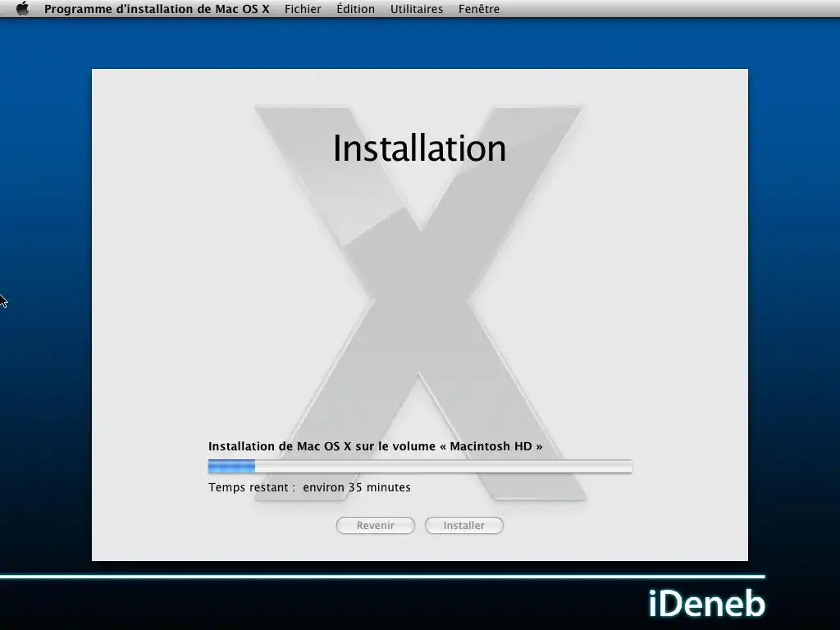Click the large Installation heading
840x630 pixels.
tap(419, 148)
